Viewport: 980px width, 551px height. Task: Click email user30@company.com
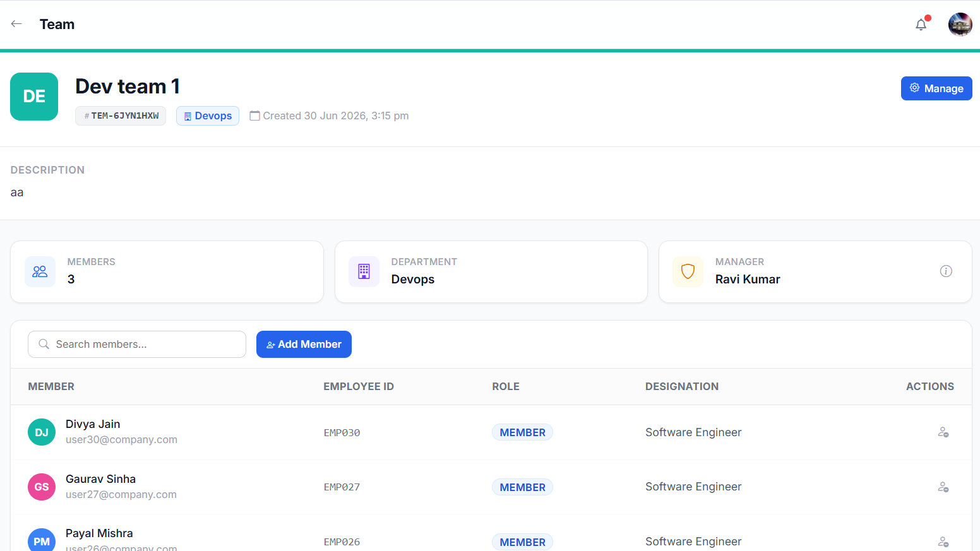[121, 440]
